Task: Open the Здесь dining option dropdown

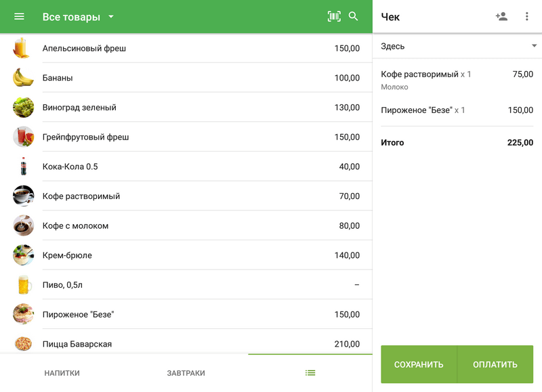Action: click(x=457, y=46)
